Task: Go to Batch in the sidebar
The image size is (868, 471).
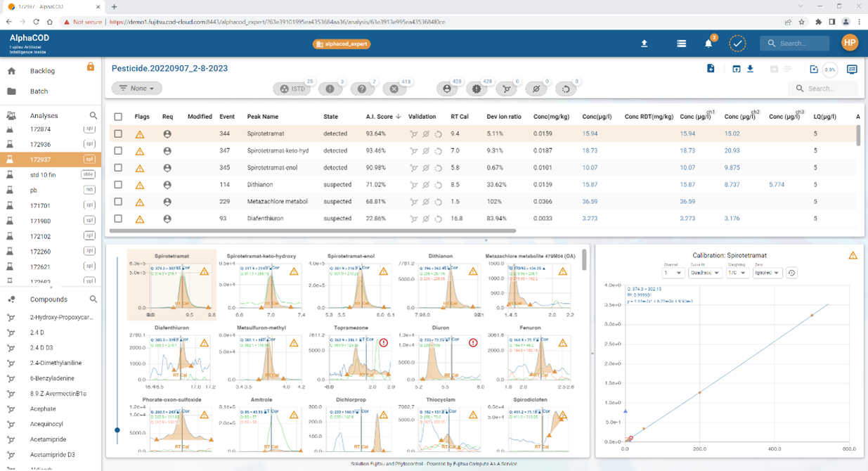Action: pos(39,91)
